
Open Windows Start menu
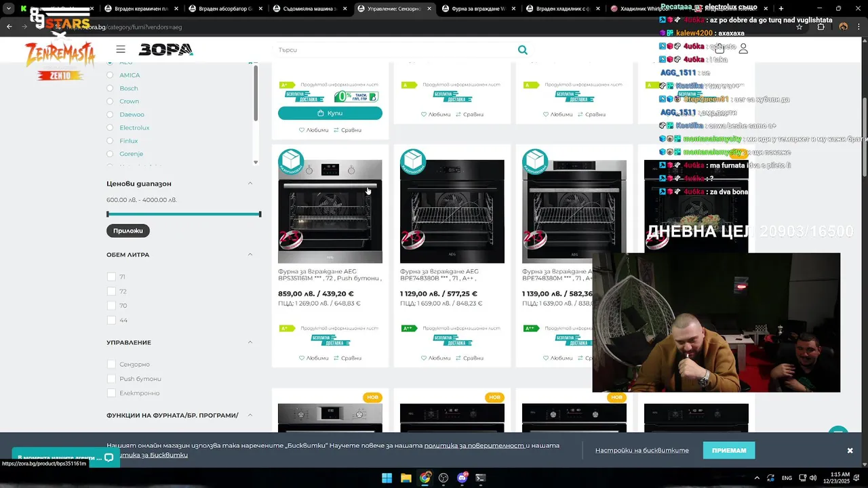[x=387, y=478]
